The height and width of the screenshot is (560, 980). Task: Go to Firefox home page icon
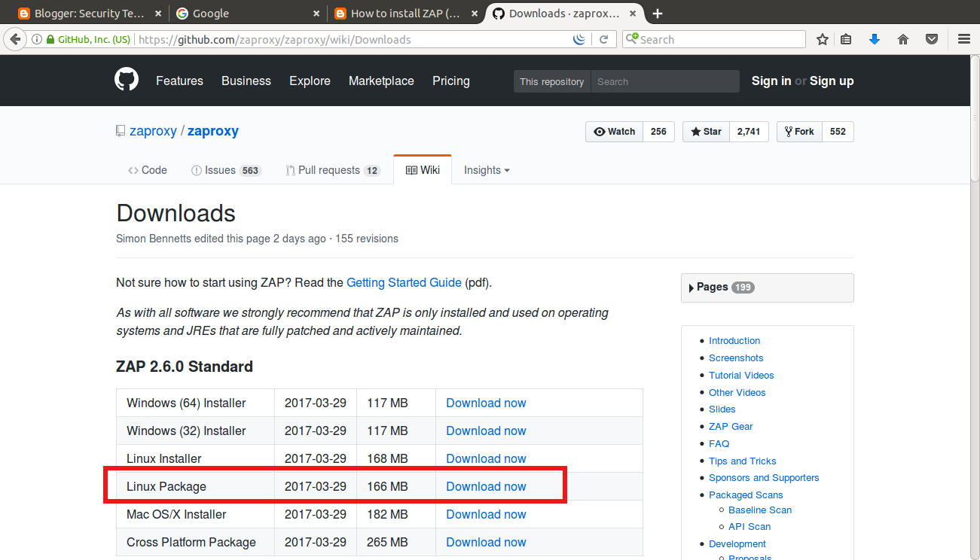pos(903,39)
